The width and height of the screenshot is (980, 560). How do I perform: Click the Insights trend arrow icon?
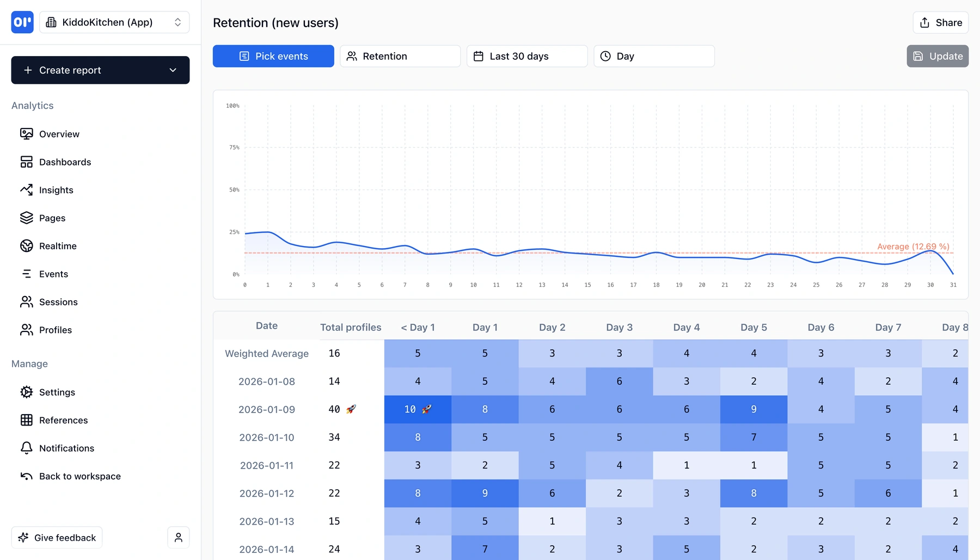pos(26,190)
